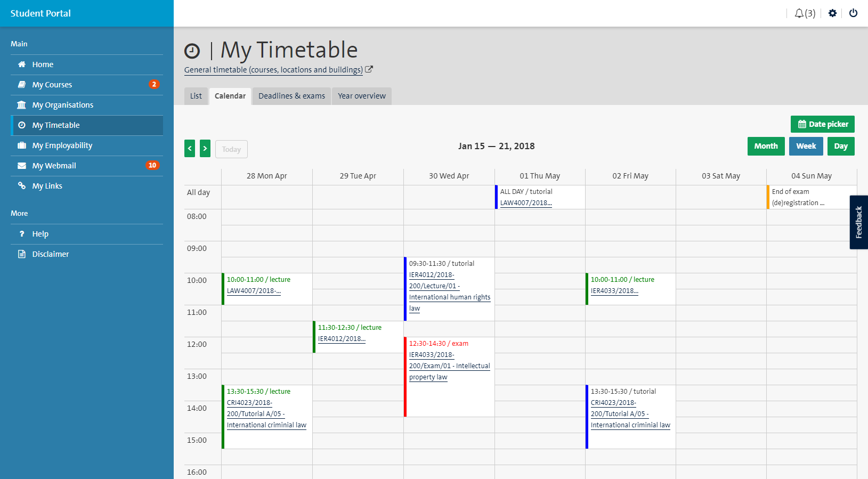
Task: Click the My Organisations building icon
Action: tap(22, 105)
